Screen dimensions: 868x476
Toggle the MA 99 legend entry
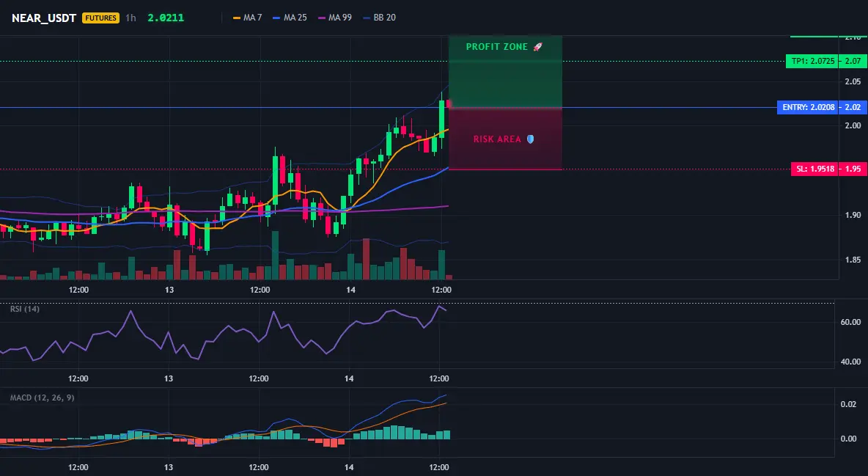tap(335, 18)
